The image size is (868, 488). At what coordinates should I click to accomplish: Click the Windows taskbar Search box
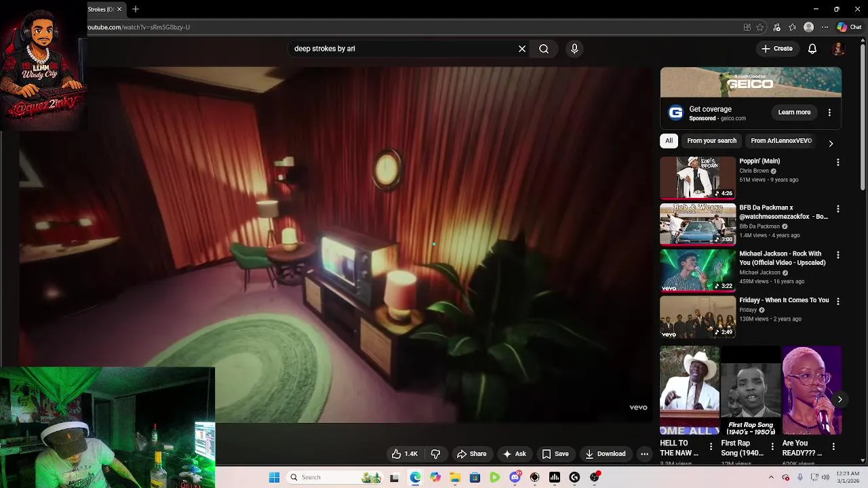336,477
